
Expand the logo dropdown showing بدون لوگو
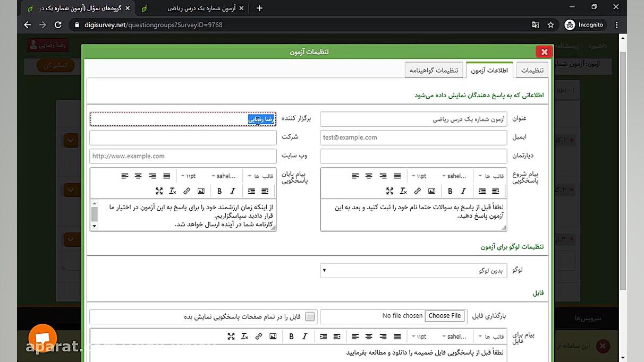(x=413, y=270)
